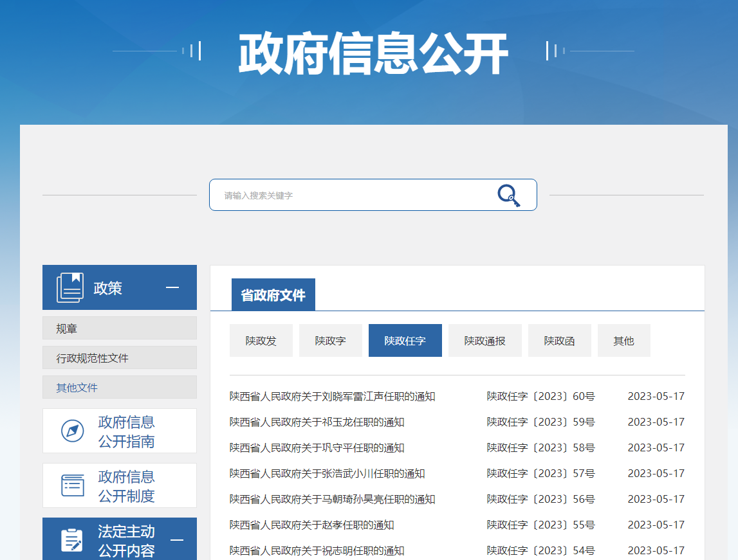
Task: Click the clipboard icon beside 法定主动公开内容
Action: tap(71, 540)
